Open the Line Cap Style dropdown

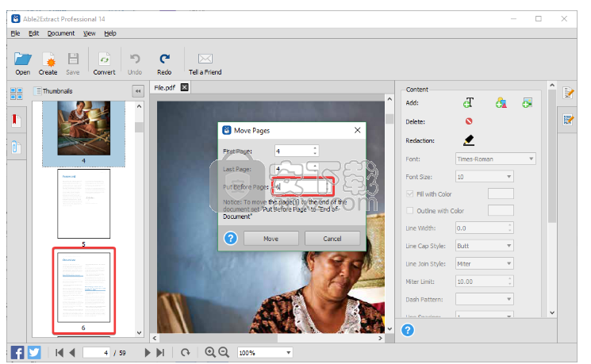point(485,246)
